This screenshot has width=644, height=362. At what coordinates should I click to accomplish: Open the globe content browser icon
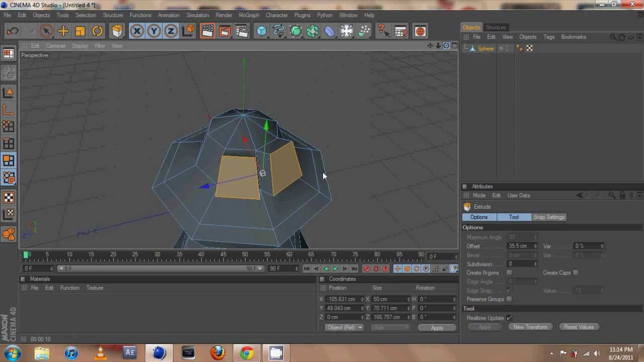(x=420, y=31)
